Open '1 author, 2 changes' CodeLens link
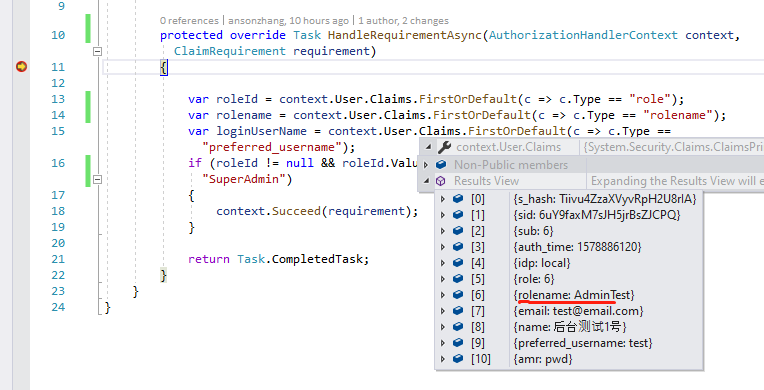764x390 pixels. [x=403, y=21]
